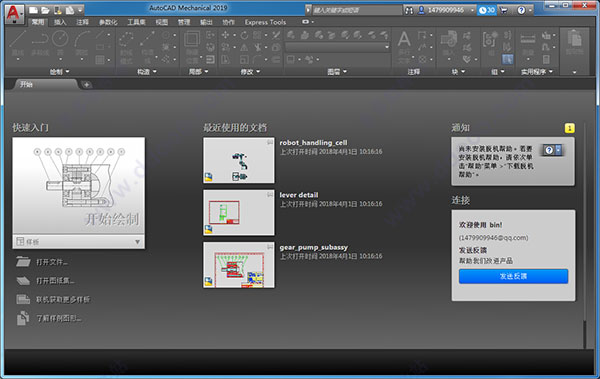Image resolution: width=600 pixels, height=379 pixels.
Task: Click the 30-day trial clock indicator
Action: tap(487, 10)
